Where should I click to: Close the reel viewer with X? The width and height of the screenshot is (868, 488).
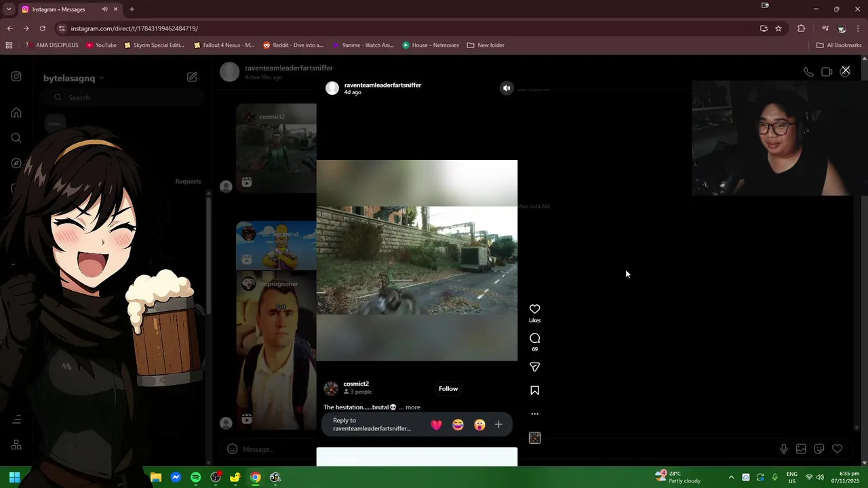point(846,70)
